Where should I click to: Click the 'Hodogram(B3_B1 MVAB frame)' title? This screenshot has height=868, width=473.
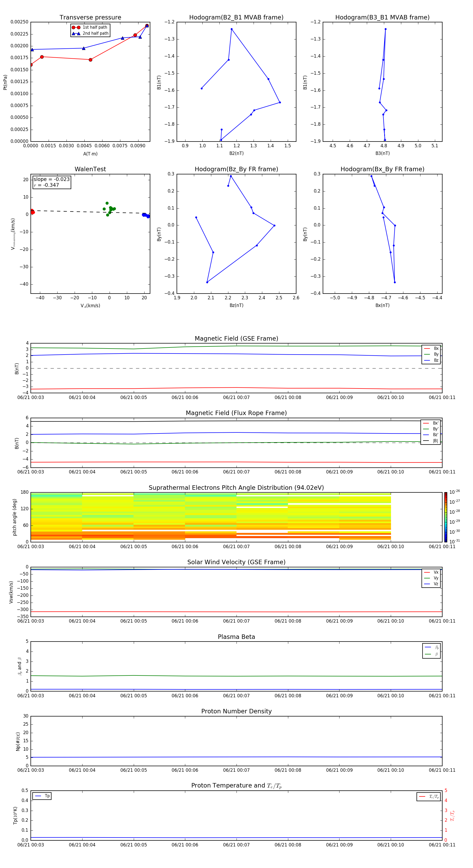(382, 18)
